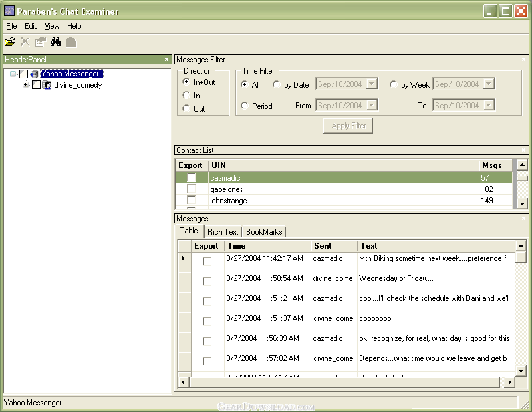Choose the by Date time filter
532x412 pixels.
277,84
